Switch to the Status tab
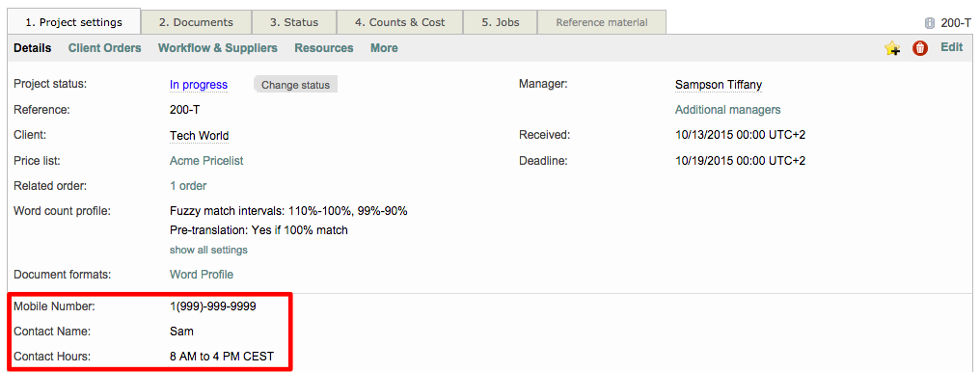The height and width of the screenshot is (372, 980). coord(294,22)
